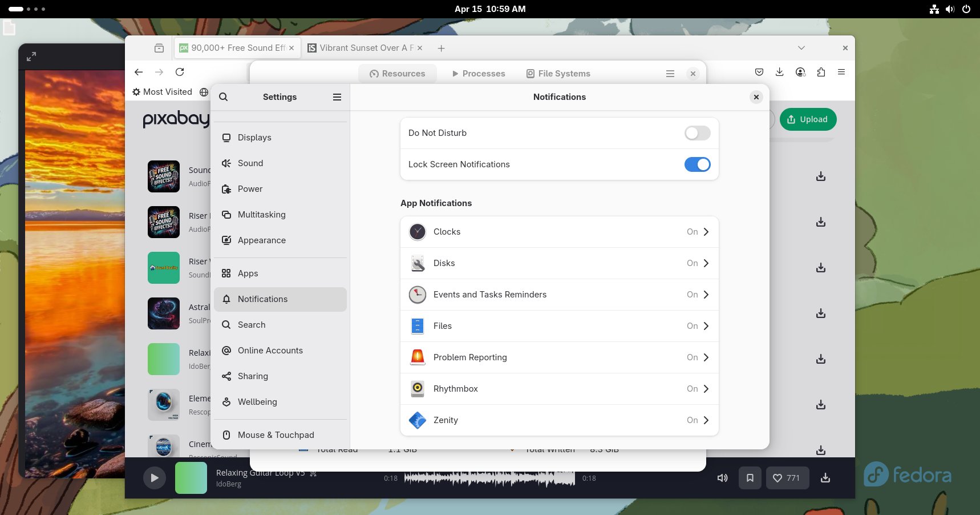This screenshot has height=515, width=980.
Task: Click the Astral track thumbnail
Action: click(164, 313)
